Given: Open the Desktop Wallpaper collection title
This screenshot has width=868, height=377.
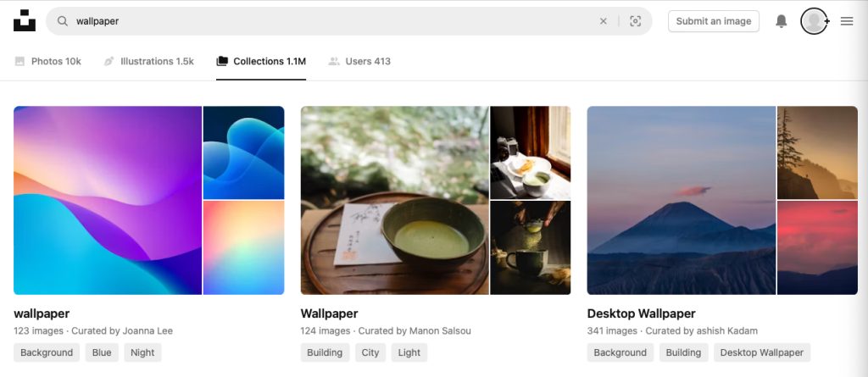Looking at the screenshot, I should tap(641, 313).
